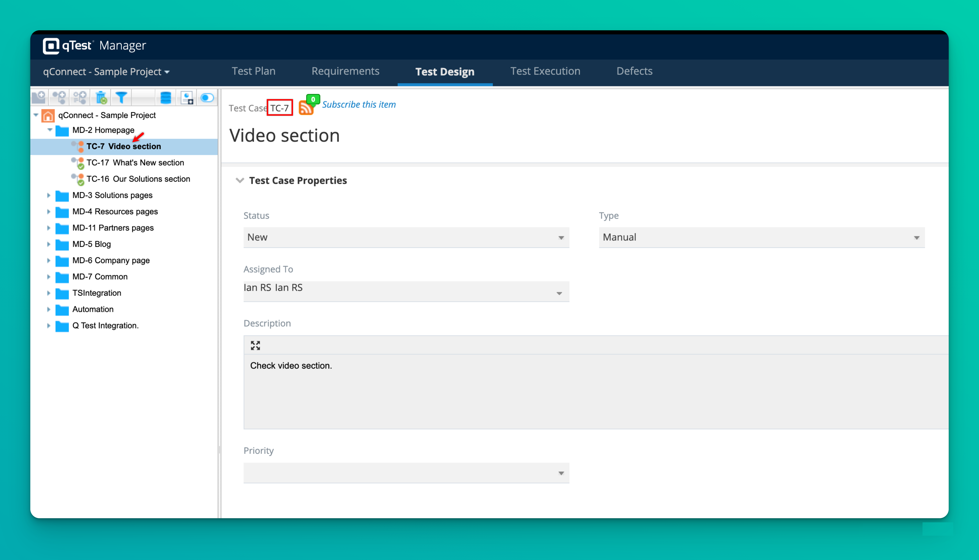Screen dimensions: 979x560
Task: Toggle the blue switch in toolbar
Action: [x=207, y=97]
